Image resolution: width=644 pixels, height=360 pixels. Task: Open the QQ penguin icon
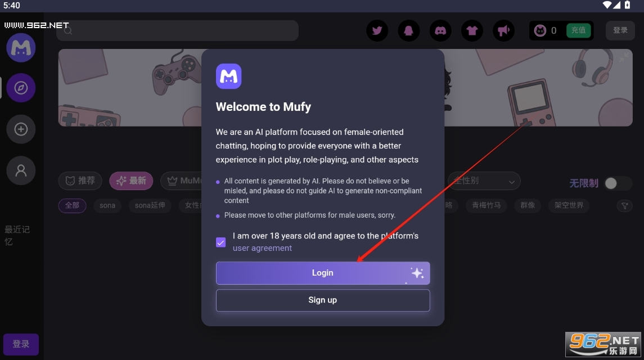coord(409,30)
